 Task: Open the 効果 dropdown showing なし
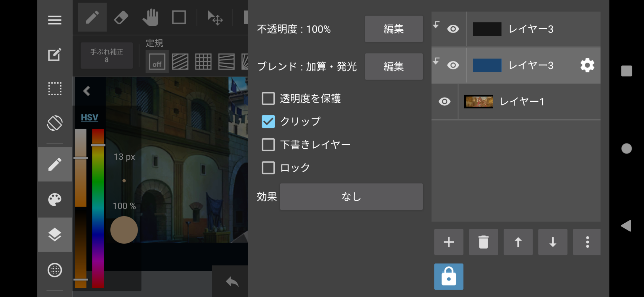(x=351, y=197)
